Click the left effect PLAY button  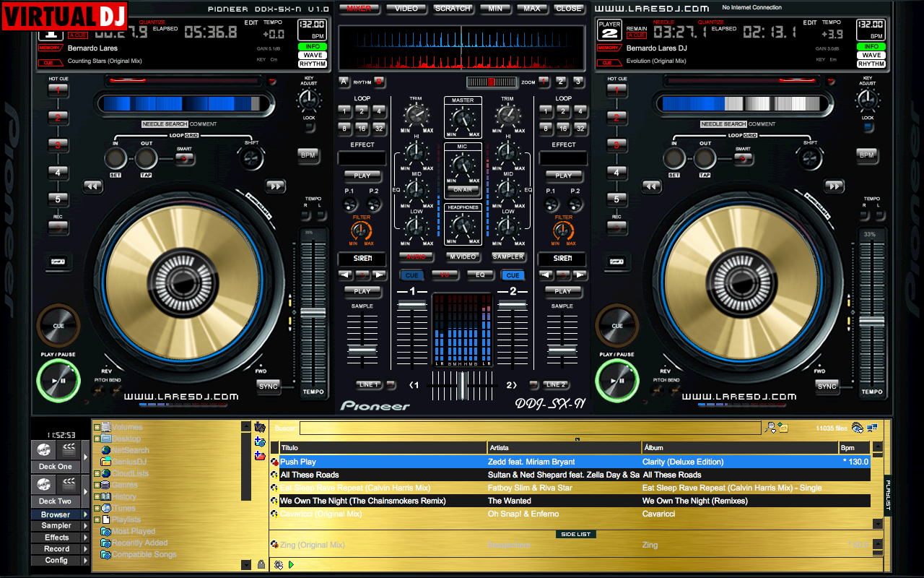362,176
